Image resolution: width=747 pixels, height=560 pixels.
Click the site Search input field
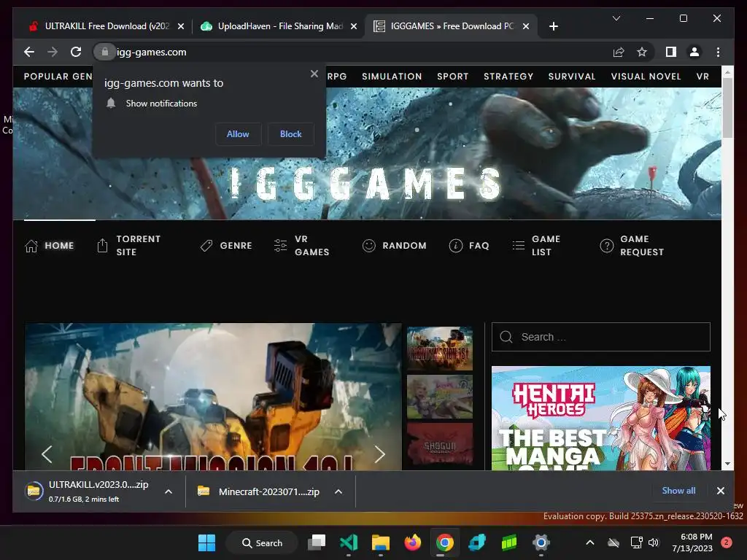click(601, 337)
